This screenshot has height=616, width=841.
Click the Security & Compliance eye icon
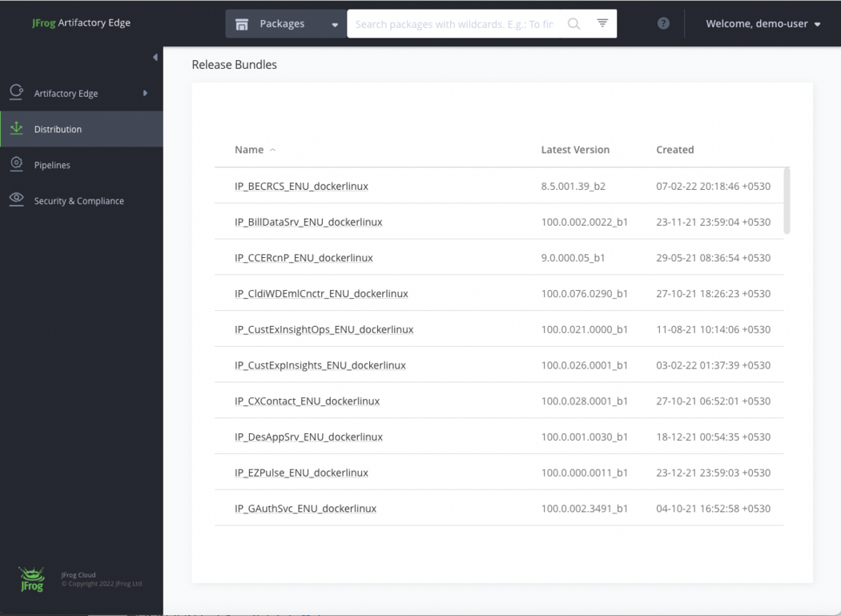(17, 199)
